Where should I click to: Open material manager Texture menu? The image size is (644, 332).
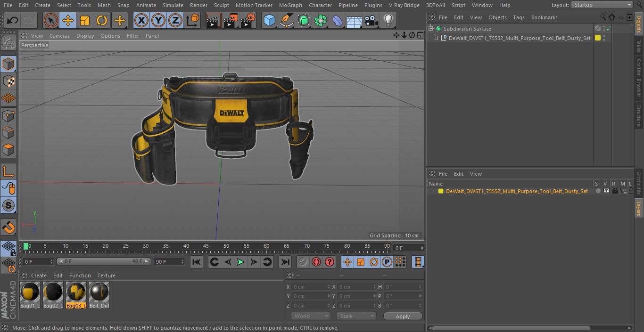[x=106, y=275]
